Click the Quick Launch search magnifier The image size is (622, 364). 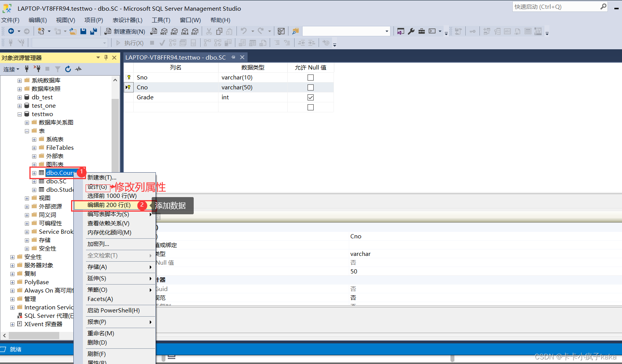603,6
